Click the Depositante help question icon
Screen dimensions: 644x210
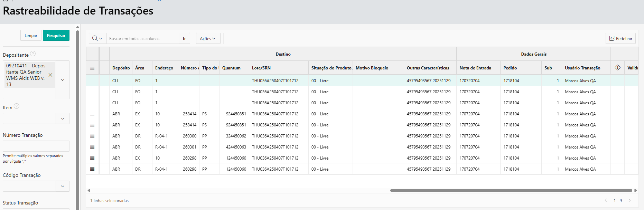[x=33, y=54]
